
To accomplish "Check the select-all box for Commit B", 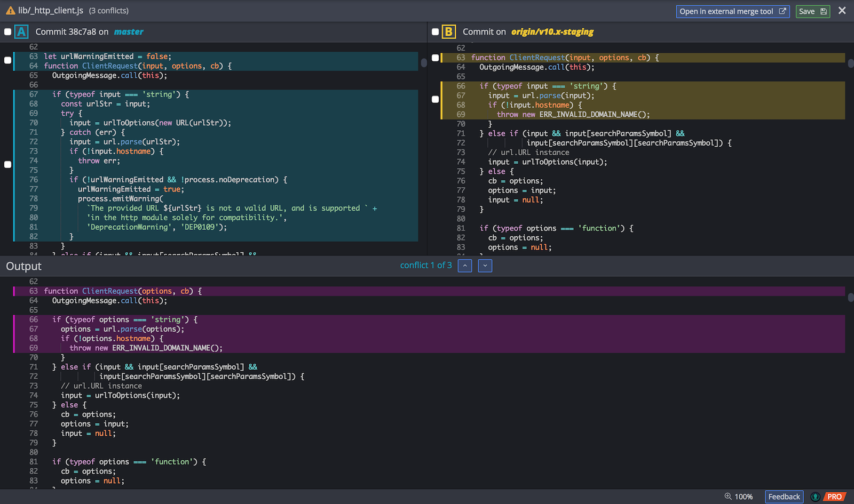I will coord(435,32).
